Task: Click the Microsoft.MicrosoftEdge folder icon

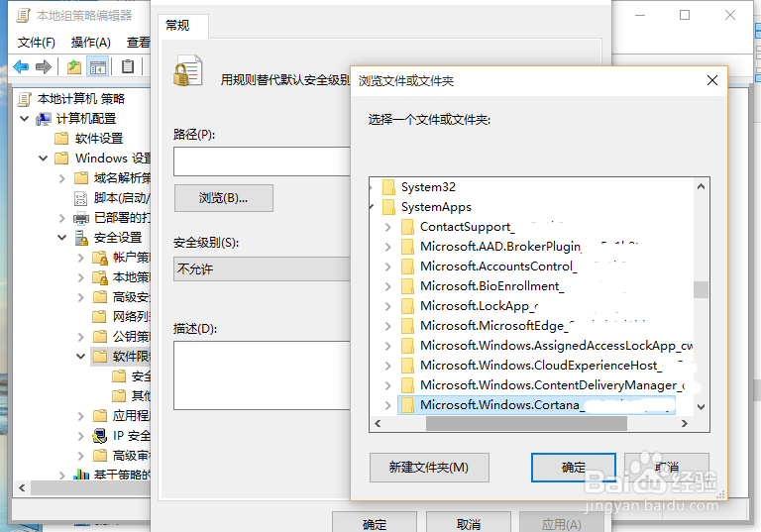Action: [407, 325]
